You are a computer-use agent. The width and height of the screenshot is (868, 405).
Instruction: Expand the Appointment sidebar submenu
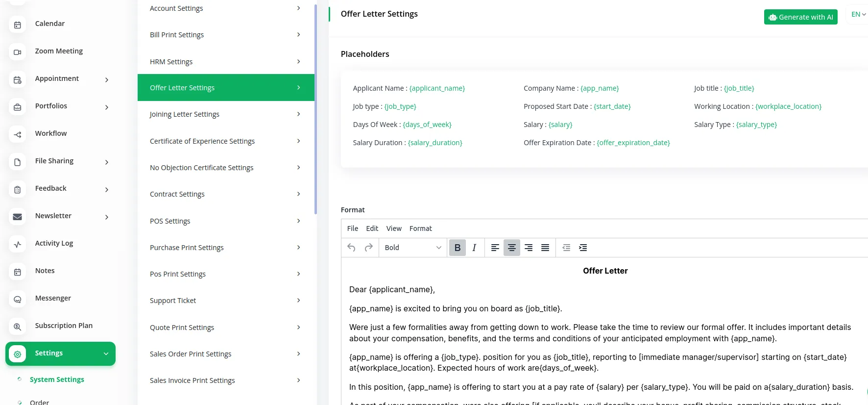coord(107,79)
